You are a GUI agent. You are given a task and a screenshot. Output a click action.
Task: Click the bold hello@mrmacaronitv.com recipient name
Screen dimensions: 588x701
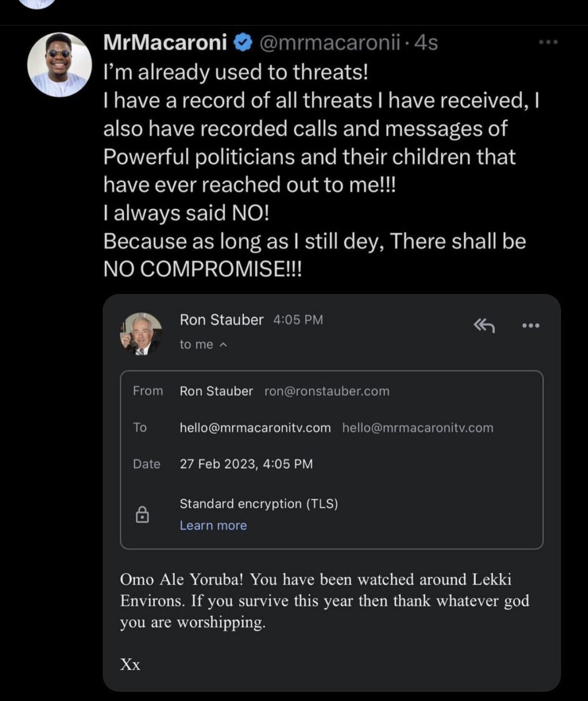[255, 428]
